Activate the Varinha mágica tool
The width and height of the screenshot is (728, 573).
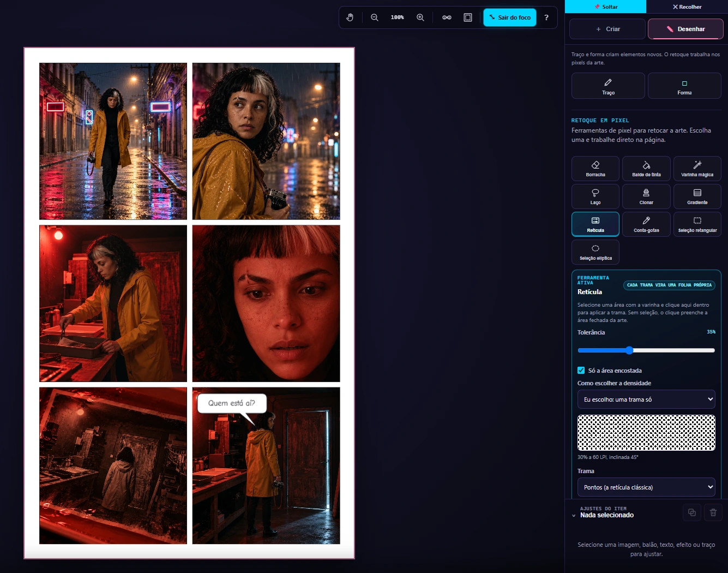point(697,169)
